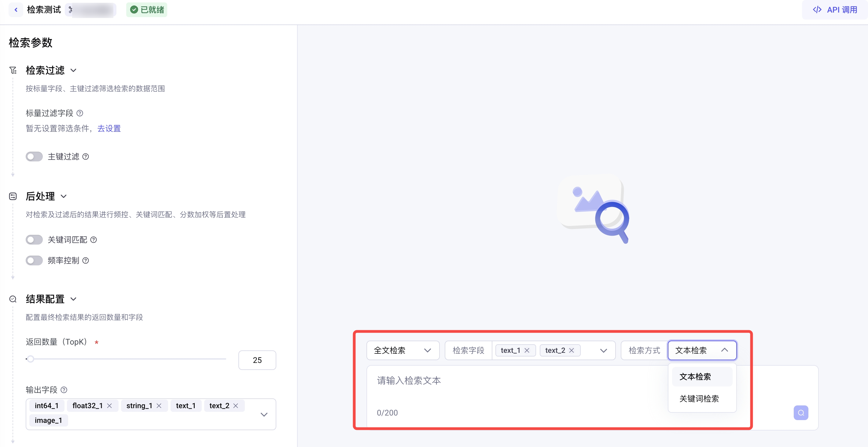Click the TopK number input showing 25
This screenshot has height=447, width=868.
tap(257, 360)
